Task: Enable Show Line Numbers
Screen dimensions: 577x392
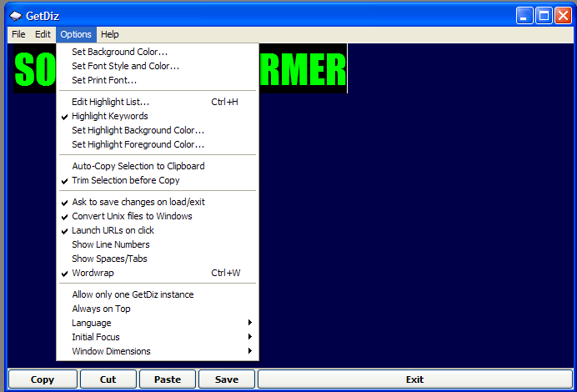Action: pyautogui.click(x=111, y=244)
